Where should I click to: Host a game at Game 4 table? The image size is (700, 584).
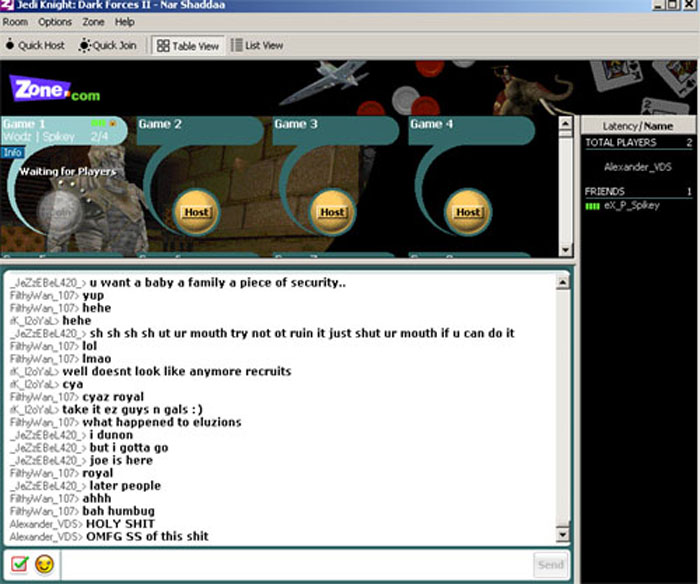point(468,212)
